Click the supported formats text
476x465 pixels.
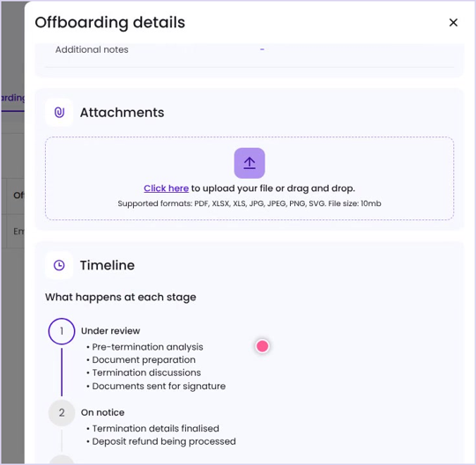pyautogui.click(x=249, y=203)
